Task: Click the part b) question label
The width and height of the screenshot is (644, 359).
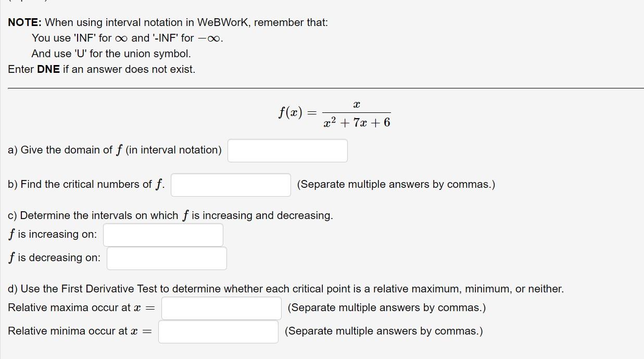Action: [86, 184]
